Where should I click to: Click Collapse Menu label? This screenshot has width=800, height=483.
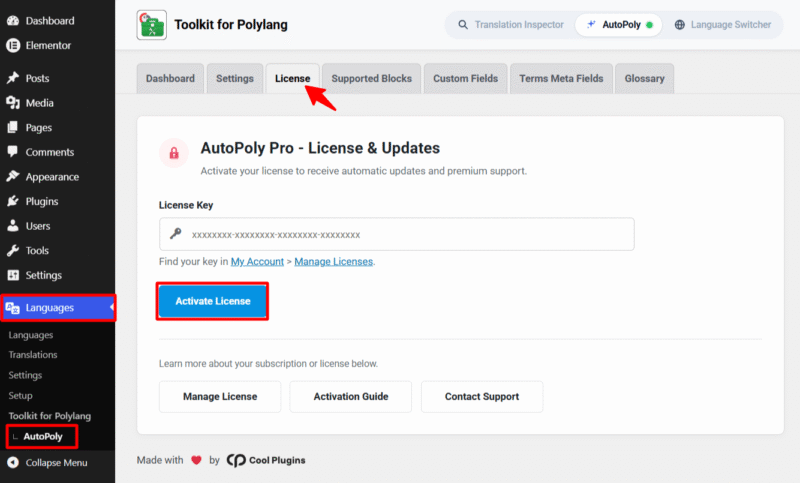pyautogui.click(x=57, y=463)
